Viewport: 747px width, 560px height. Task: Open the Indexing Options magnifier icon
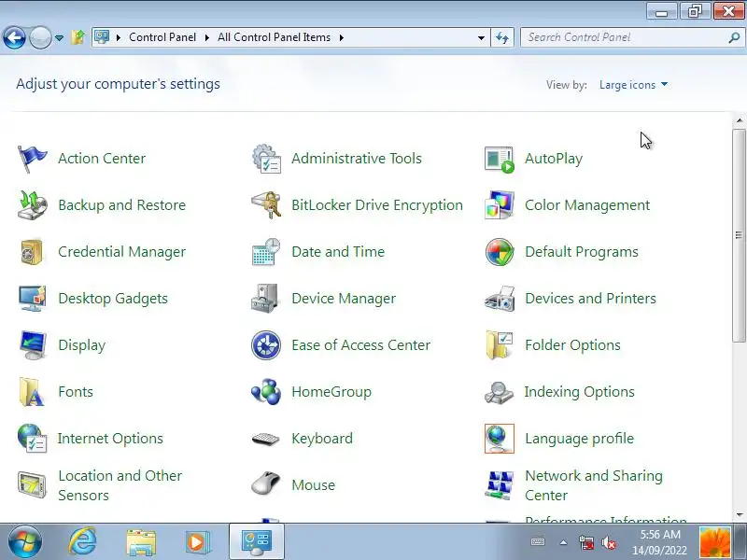(500, 393)
